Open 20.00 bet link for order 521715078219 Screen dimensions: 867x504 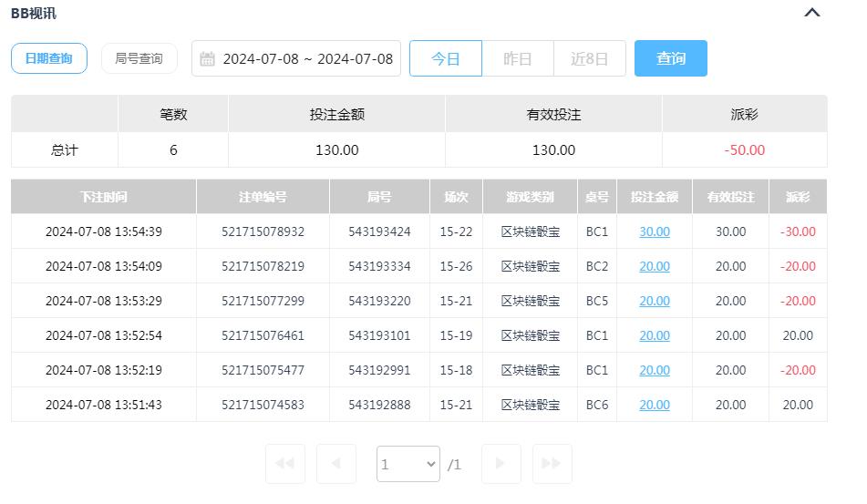coord(655,266)
